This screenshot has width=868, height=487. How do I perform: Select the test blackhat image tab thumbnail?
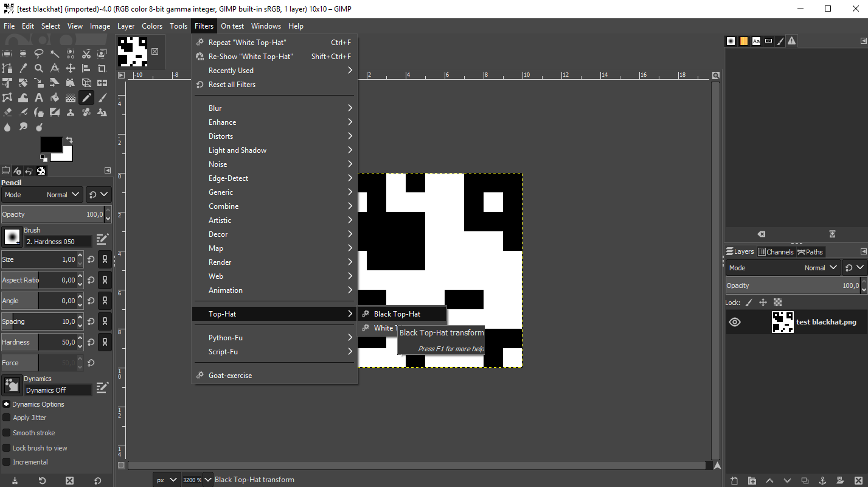133,52
